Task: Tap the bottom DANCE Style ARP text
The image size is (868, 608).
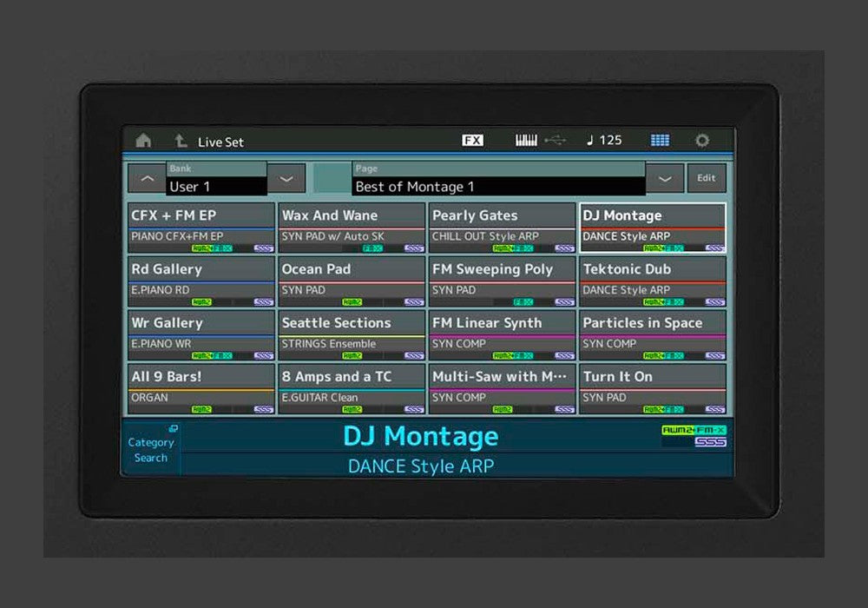Action: tap(421, 466)
